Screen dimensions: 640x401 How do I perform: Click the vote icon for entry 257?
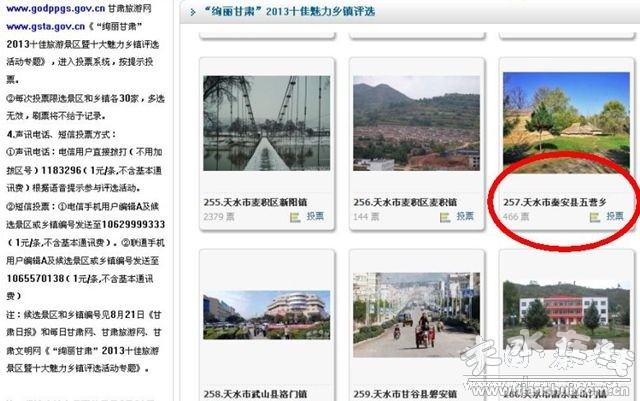point(595,216)
